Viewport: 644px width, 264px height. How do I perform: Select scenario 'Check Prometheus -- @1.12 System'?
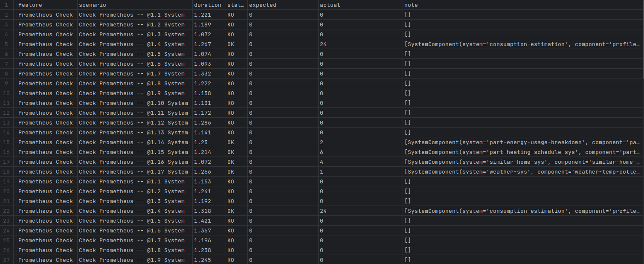tap(133, 123)
